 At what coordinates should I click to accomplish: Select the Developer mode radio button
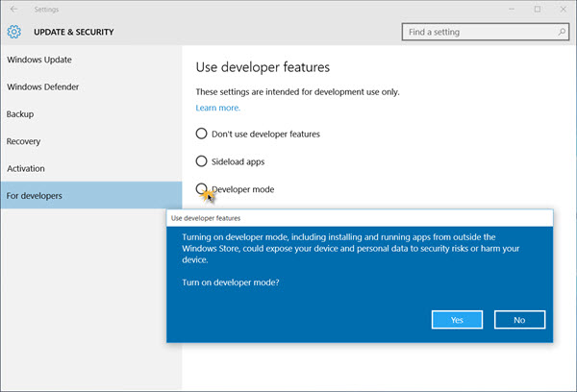tap(202, 189)
